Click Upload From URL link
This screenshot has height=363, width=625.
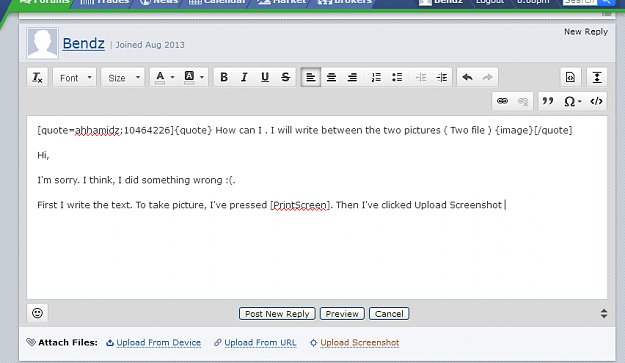pyautogui.click(x=260, y=343)
